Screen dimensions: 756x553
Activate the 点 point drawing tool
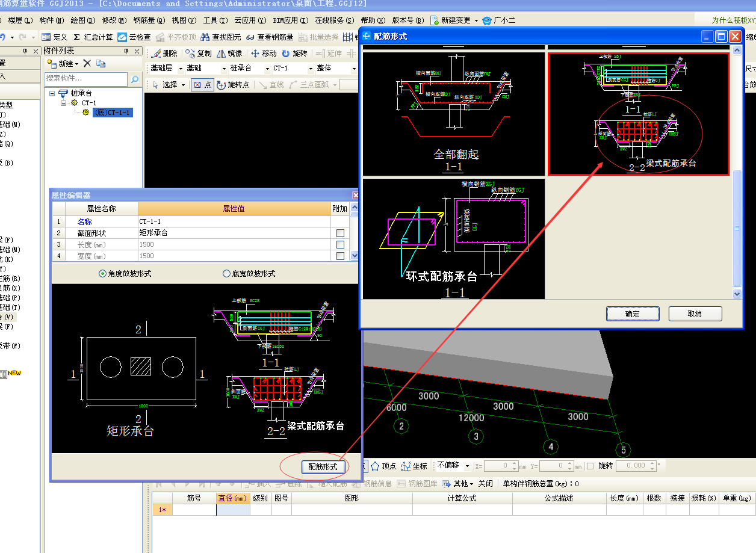point(202,85)
